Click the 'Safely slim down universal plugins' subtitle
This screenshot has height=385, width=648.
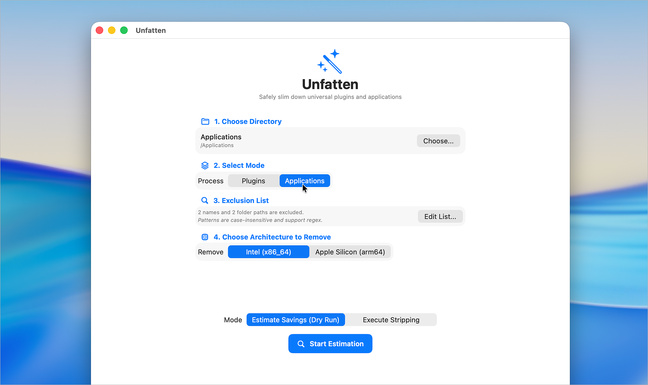(330, 97)
